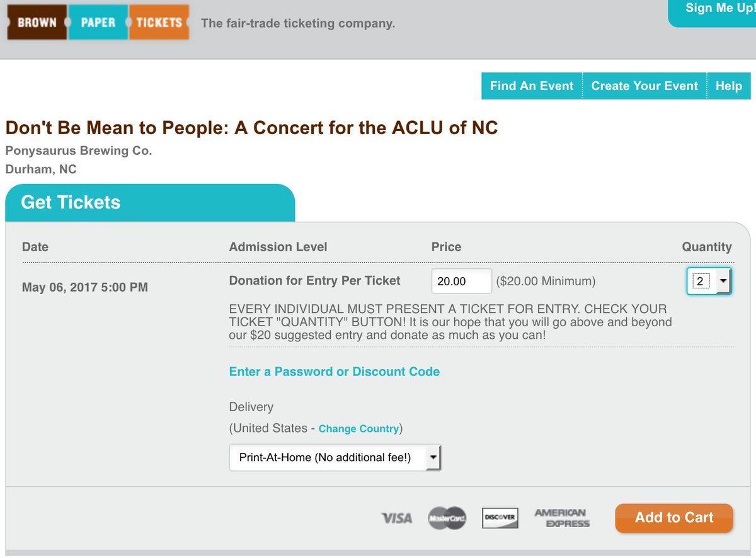Viewport: 756px width, 558px height.
Task: Click the BROWN segment of the logo
Action: tap(37, 23)
